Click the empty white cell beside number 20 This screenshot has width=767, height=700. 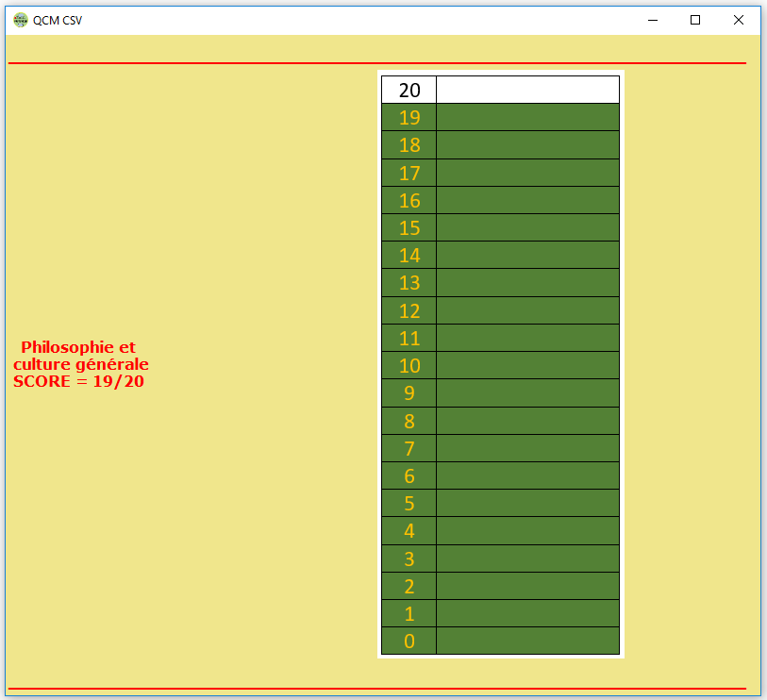click(526, 90)
